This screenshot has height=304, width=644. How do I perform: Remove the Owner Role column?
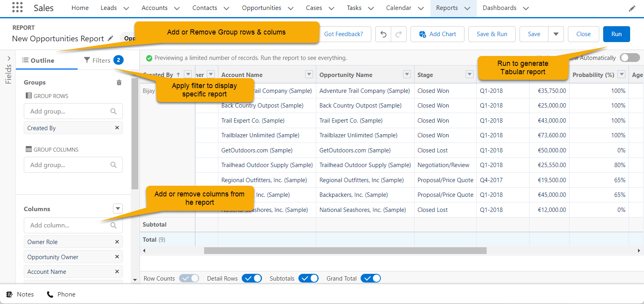click(x=117, y=242)
